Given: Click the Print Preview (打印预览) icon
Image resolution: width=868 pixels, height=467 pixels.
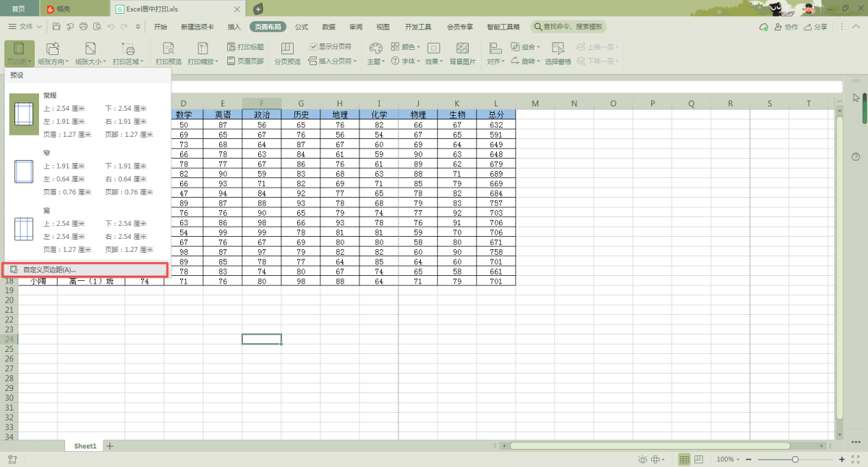Looking at the screenshot, I should [169, 54].
